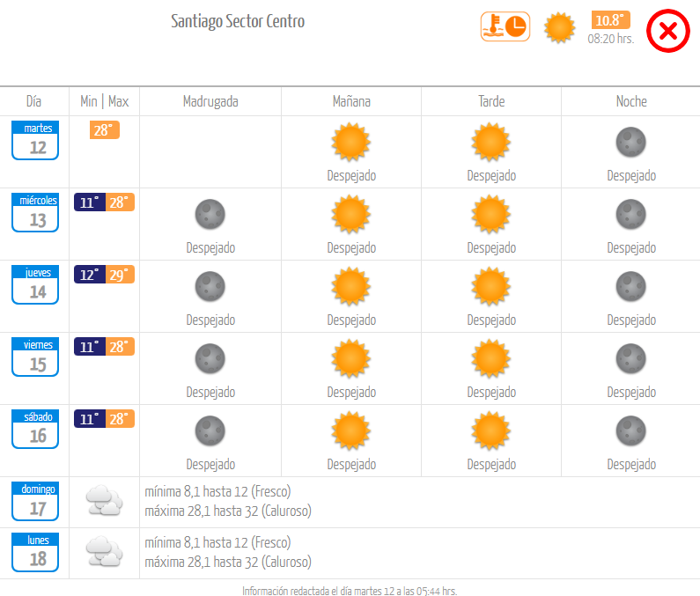700x596 pixels.
Task: Select the domingo 17 calendar icon
Action: coord(35,501)
